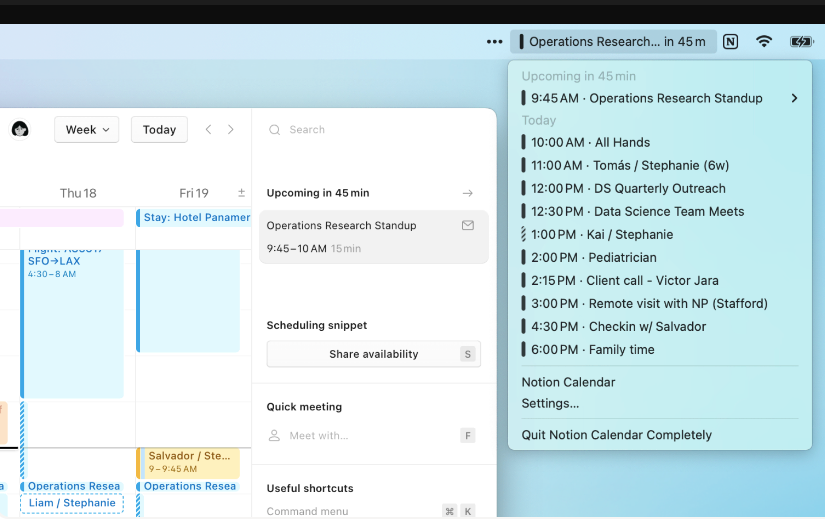This screenshot has width=825, height=520.
Task: Select Settings... in the menu
Action: pyautogui.click(x=550, y=404)
